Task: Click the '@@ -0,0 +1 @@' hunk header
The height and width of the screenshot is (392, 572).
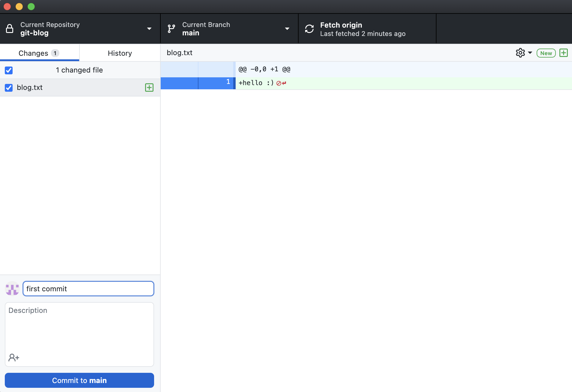Action: coord(264,69)
